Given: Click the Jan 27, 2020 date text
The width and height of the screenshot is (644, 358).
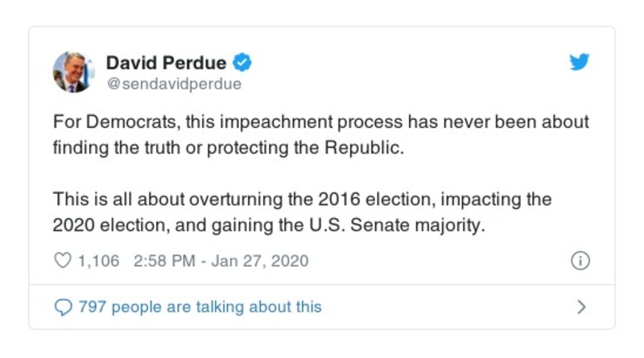Looking at the screenshot, I should click(x=259, y=261).
